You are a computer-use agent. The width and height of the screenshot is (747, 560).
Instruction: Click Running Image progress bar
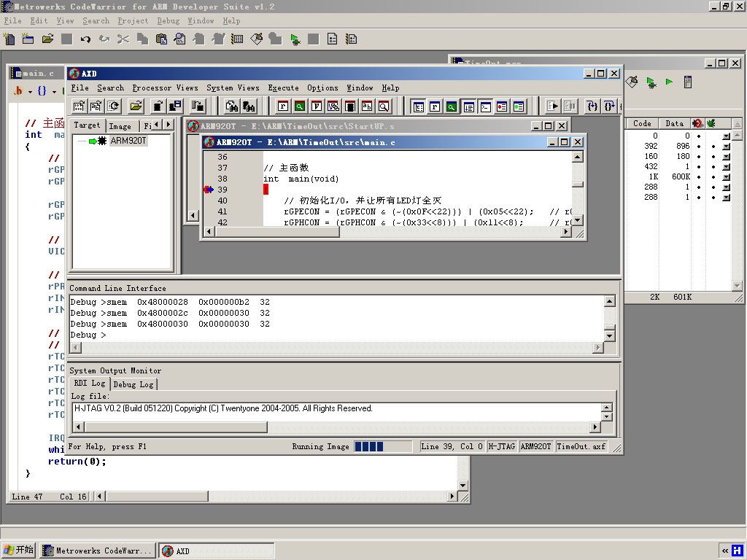pyautogui.click(x=383, y=447)
